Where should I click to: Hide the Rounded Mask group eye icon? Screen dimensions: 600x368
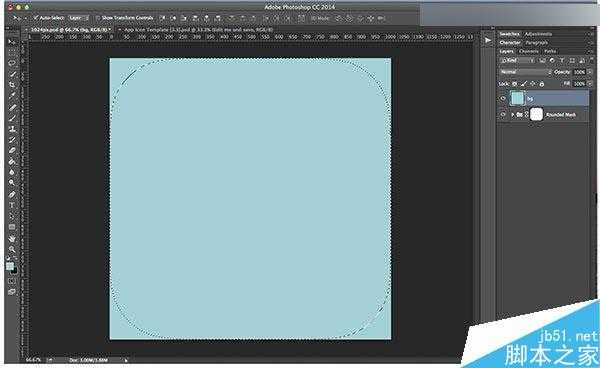coord(503,114)
